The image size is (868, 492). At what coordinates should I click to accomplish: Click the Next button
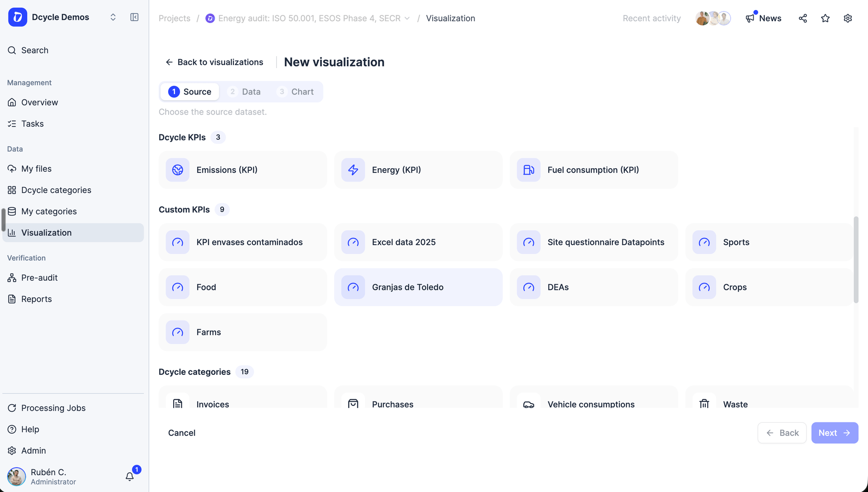coord(835,433)
